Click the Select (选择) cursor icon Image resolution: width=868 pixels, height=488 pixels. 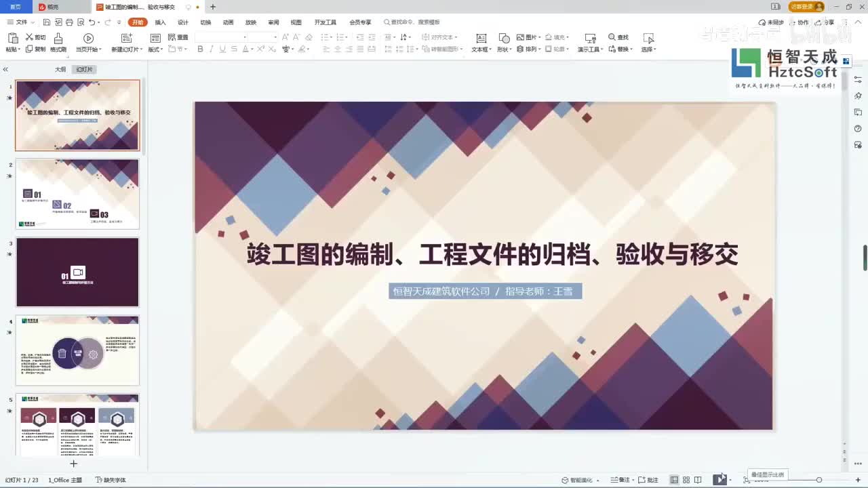tap(649, 39)
